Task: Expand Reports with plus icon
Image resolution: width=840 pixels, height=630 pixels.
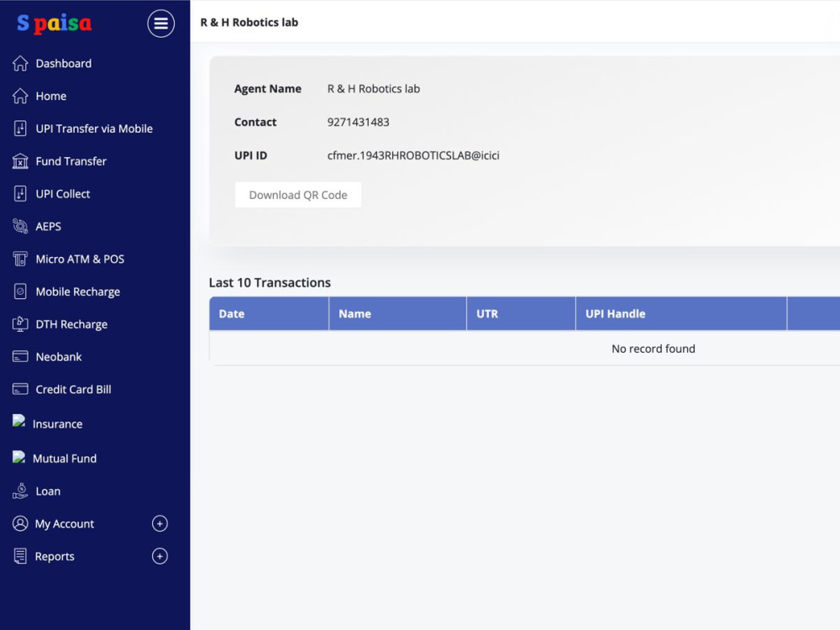Action: click(x=160, y=556)
